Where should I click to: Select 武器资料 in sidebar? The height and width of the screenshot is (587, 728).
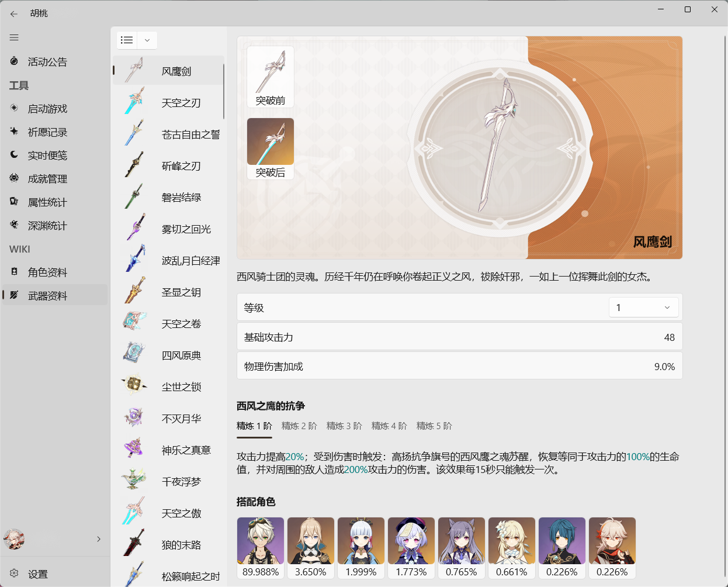55,296
